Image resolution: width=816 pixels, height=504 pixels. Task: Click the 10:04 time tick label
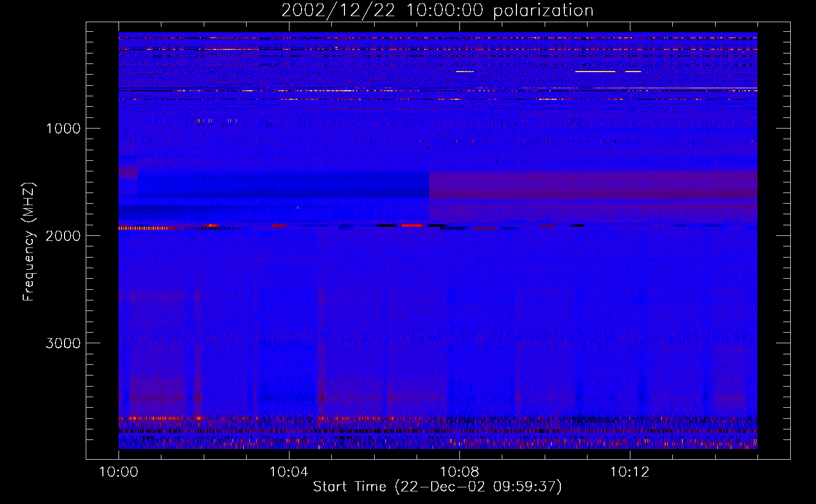point(289,472)
